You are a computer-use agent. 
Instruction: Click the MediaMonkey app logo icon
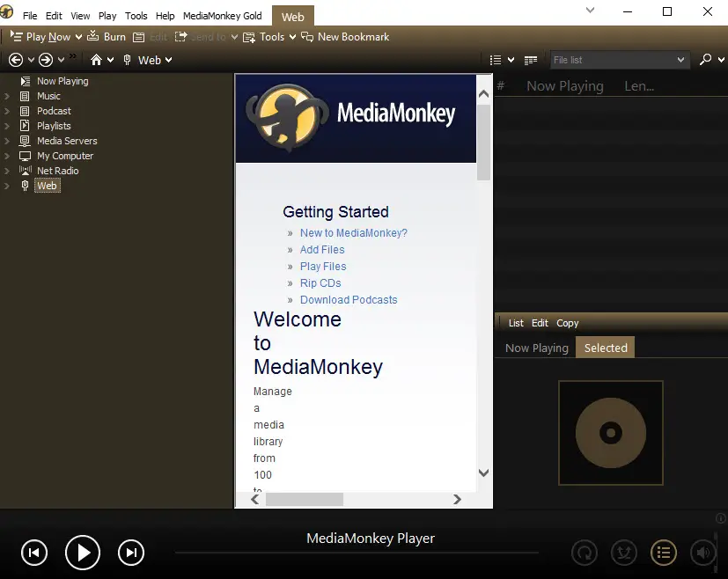coord(6,11)
